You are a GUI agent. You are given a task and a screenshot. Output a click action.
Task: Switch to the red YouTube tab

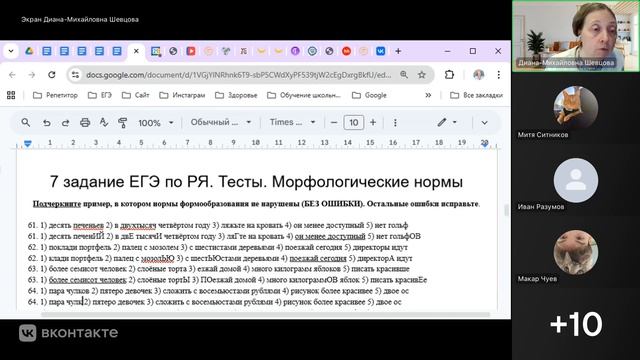[191, 51]
